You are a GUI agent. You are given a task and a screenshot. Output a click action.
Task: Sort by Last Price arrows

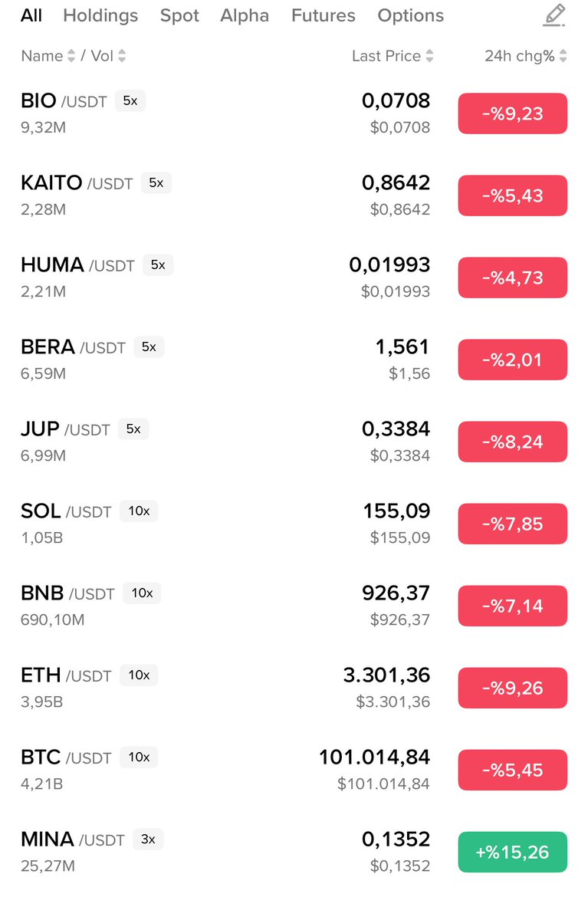(x=429, y=56)
